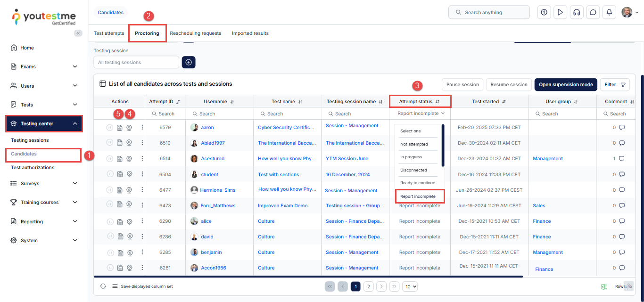The width and height of the screenshot is (644, 302).
Task: Click the pause icon in Acesturod row
Action: [x=110, y=159]
